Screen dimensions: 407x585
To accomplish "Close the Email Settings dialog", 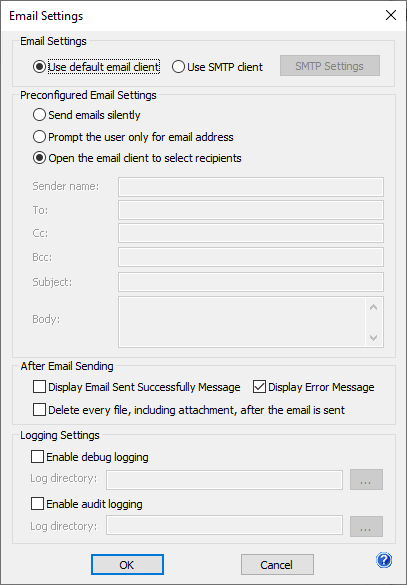I will click(x=391, y=15).
